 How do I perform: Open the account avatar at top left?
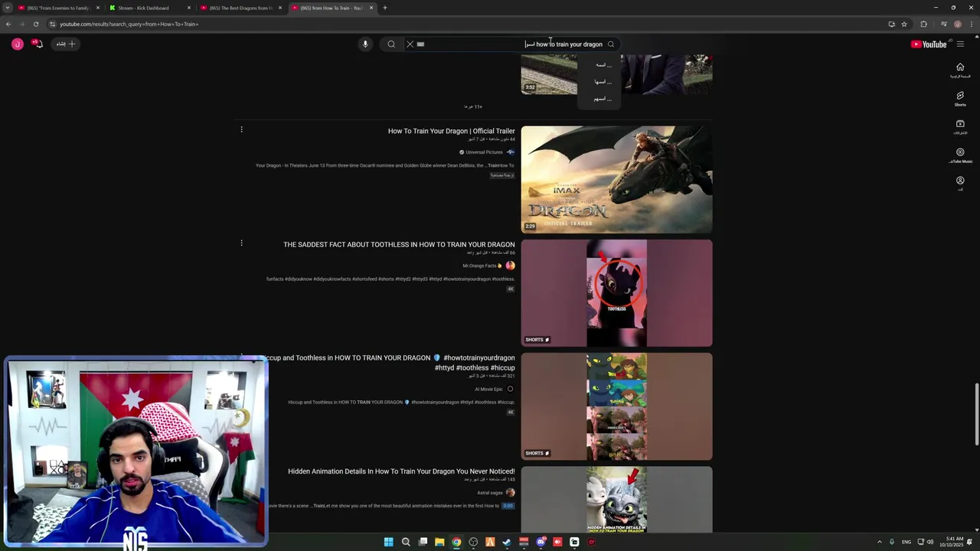pos(17,44)
